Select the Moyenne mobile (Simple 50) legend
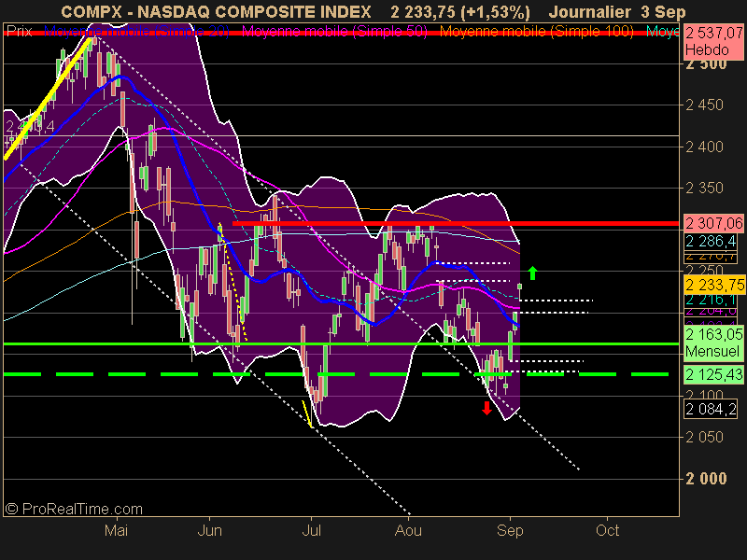This screenshot has height=560, width=747. point(334,32)
